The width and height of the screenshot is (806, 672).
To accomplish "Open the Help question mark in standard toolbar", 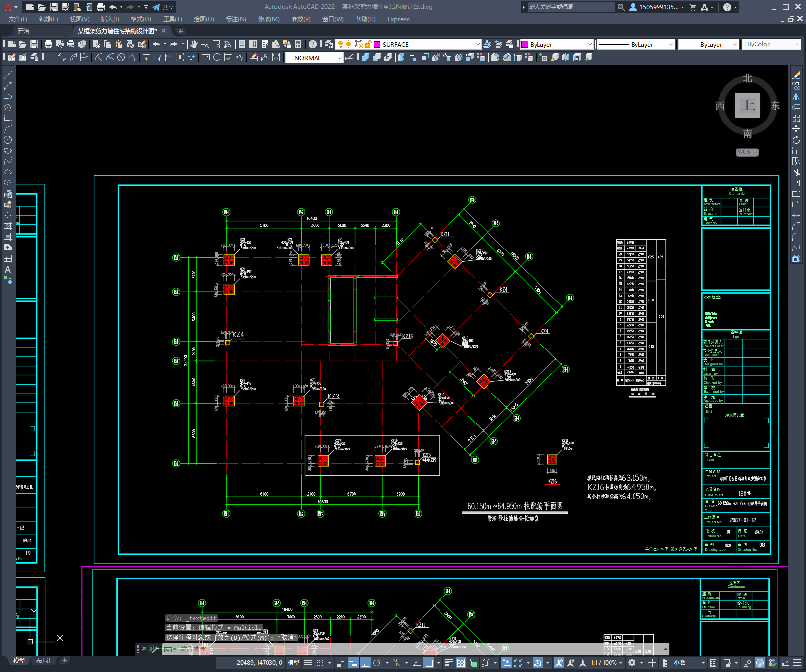I will pyautogui.click(x=313, y=44).
